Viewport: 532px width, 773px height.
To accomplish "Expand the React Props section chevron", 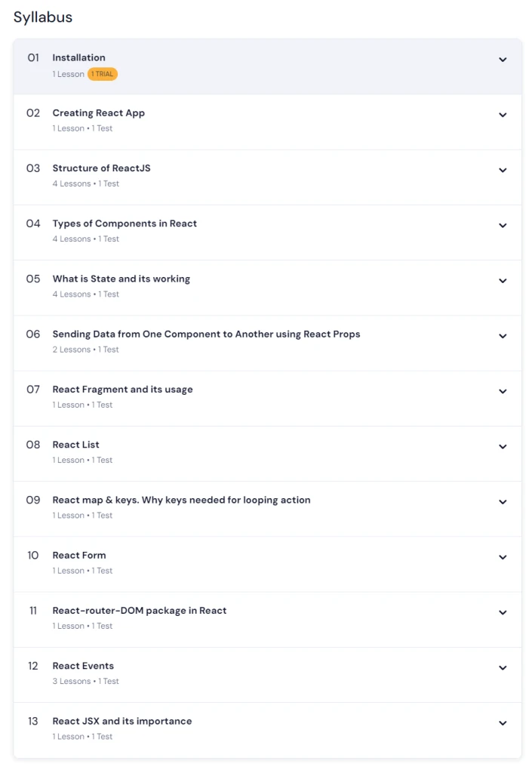I will (x=503, y=336).
